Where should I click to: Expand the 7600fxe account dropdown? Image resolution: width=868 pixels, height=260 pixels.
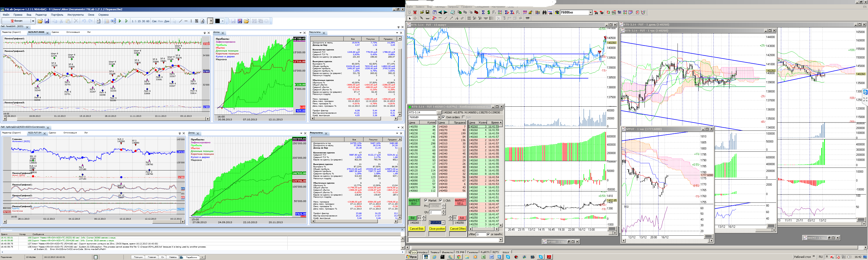(590, 13)
